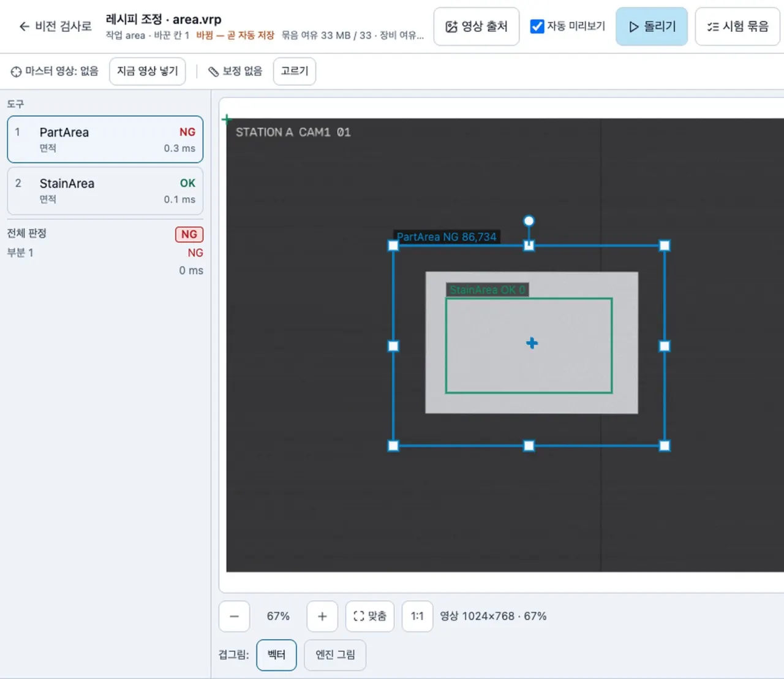
Task: Go back to 비전 검사로
Action: pos(55,26)
